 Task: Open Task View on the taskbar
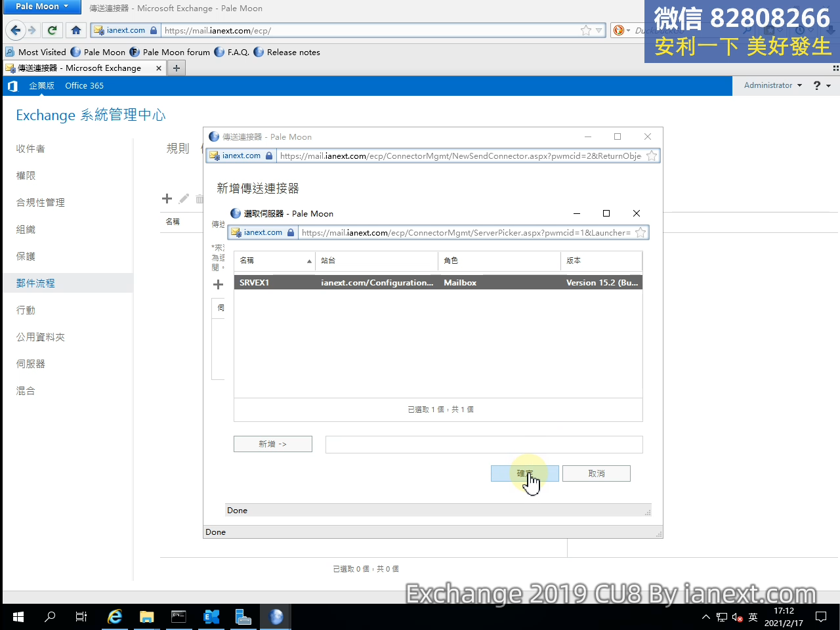(x=81, y=617)
